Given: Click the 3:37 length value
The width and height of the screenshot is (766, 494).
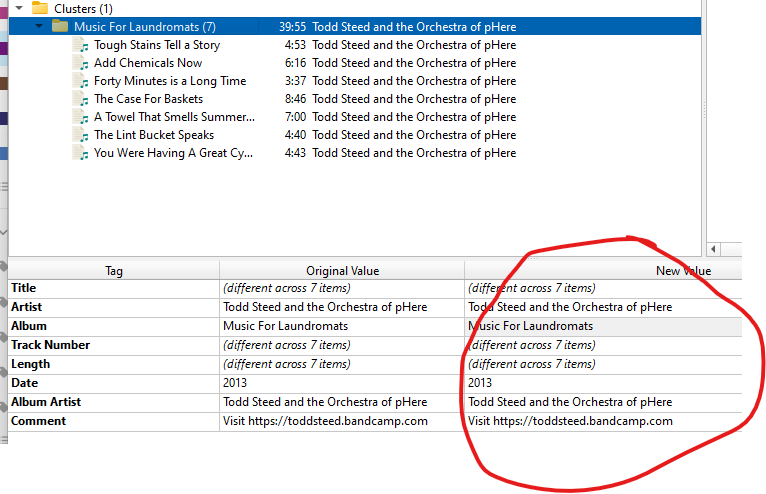Looking at the screenshot, I should point(295,81).
